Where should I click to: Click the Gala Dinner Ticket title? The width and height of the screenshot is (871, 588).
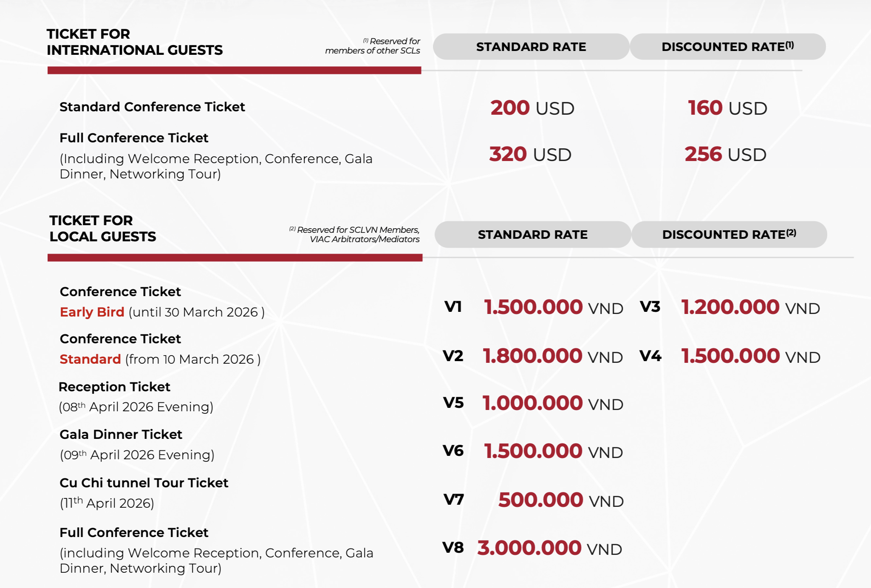click(x=121, y=434)
